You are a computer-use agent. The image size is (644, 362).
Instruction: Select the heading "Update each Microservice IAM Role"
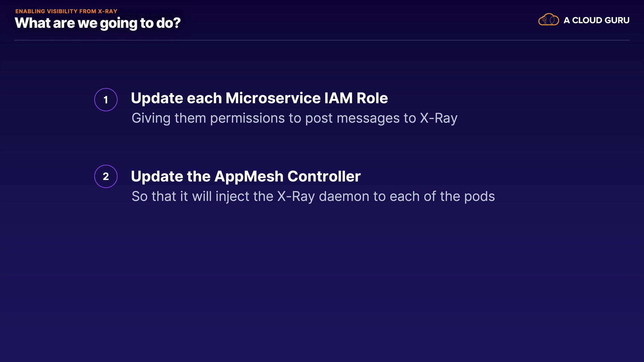pos(259,98)
